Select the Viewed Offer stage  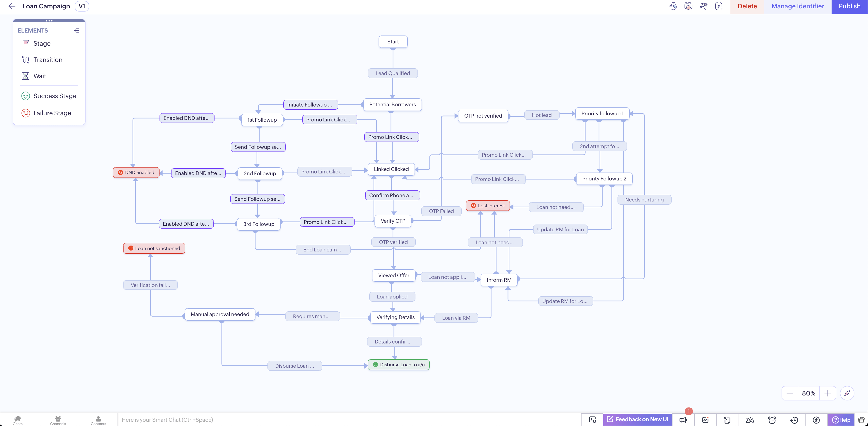pyautogui.click(x=393, y=275)
